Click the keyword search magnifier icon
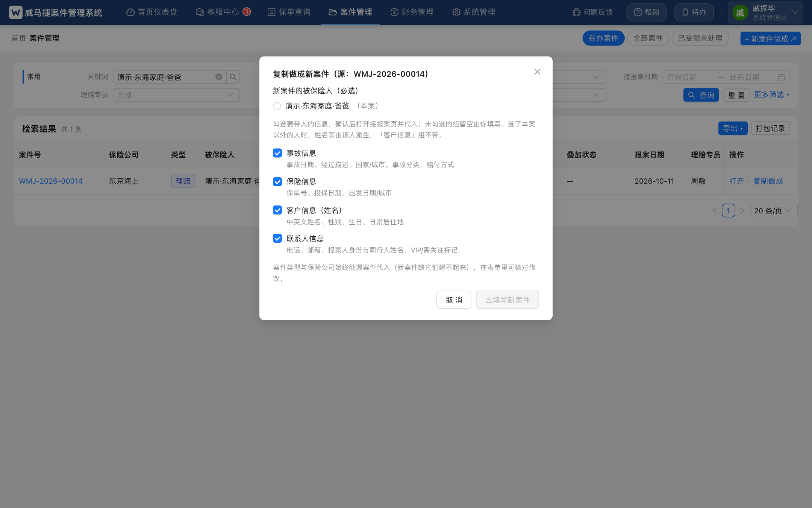 coord(233,77)
